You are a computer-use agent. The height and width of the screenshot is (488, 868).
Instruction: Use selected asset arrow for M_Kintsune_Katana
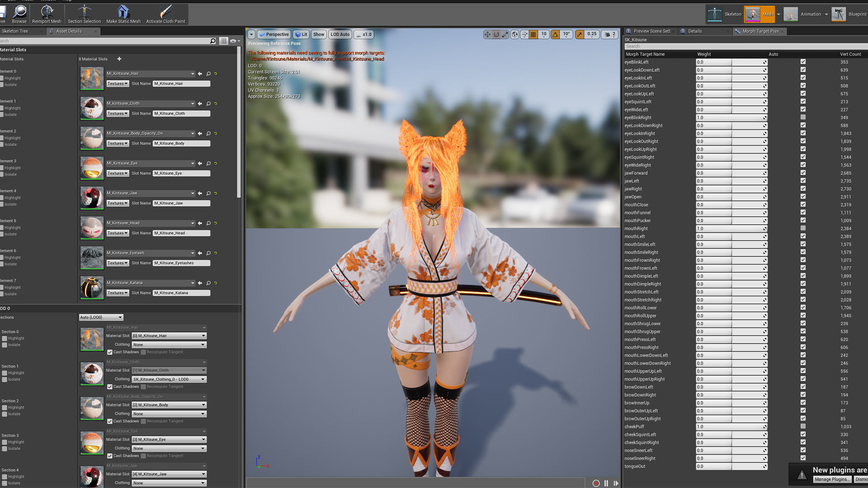click(x=200, y=283)
